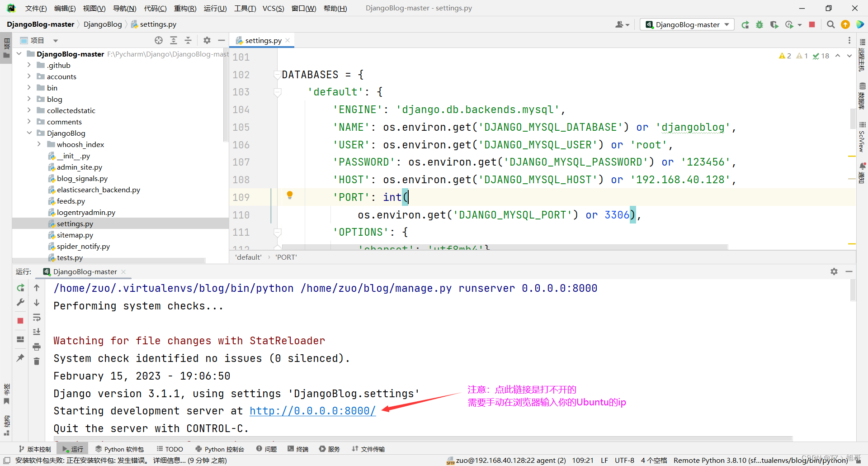The height and width of the screenshot is (466, 868).
Task: Open the Python 控制台 tool window
Action: pos(220,449)
